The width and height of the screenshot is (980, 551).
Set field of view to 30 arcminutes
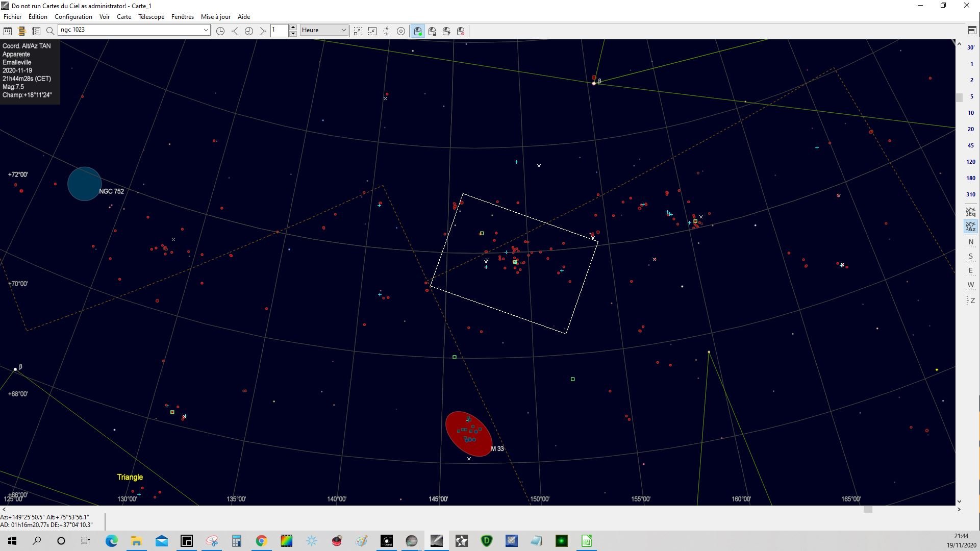point(971,47)
